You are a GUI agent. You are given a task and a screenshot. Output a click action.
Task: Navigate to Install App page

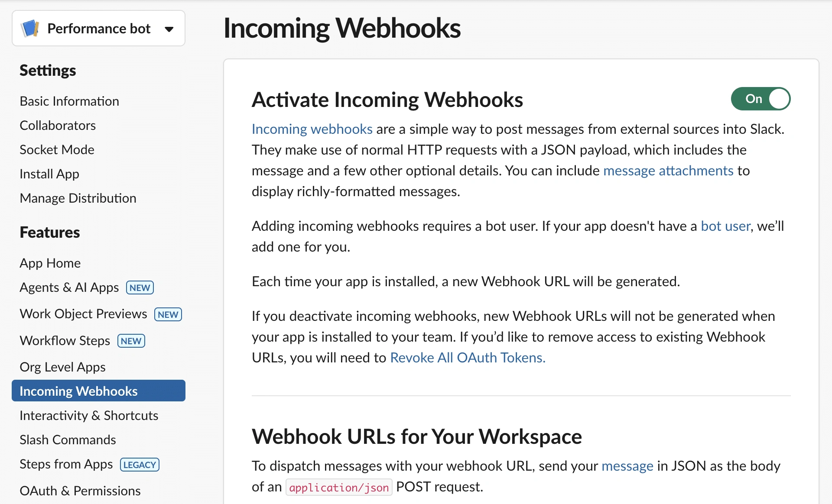point(49,174)
